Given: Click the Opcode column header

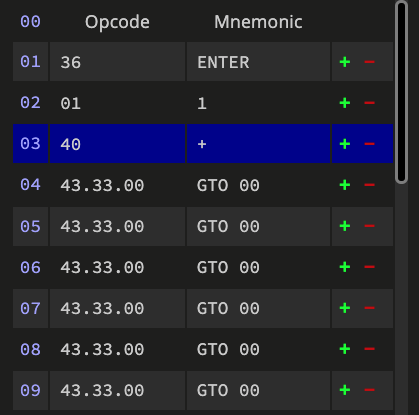Looking at the screenshot, I should pyautogui.click(x=117, y=22).
